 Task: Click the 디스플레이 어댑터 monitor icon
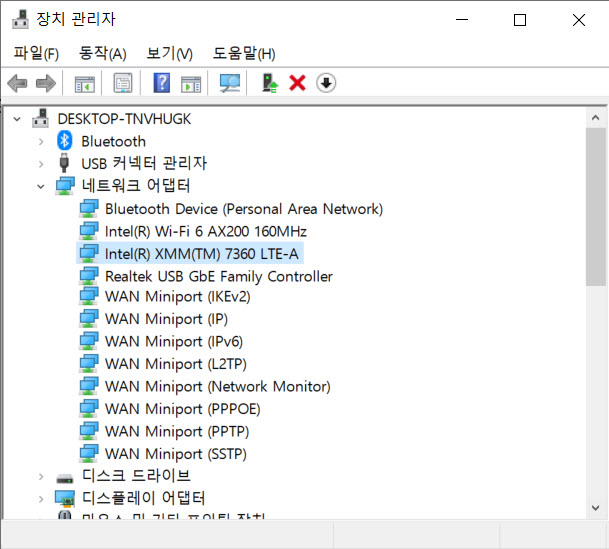[x=65, y=499]
